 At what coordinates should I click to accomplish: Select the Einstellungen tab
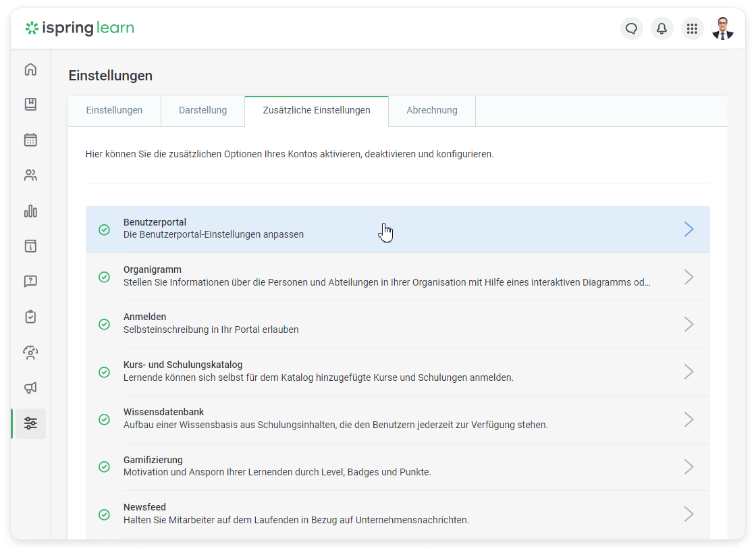114,111
